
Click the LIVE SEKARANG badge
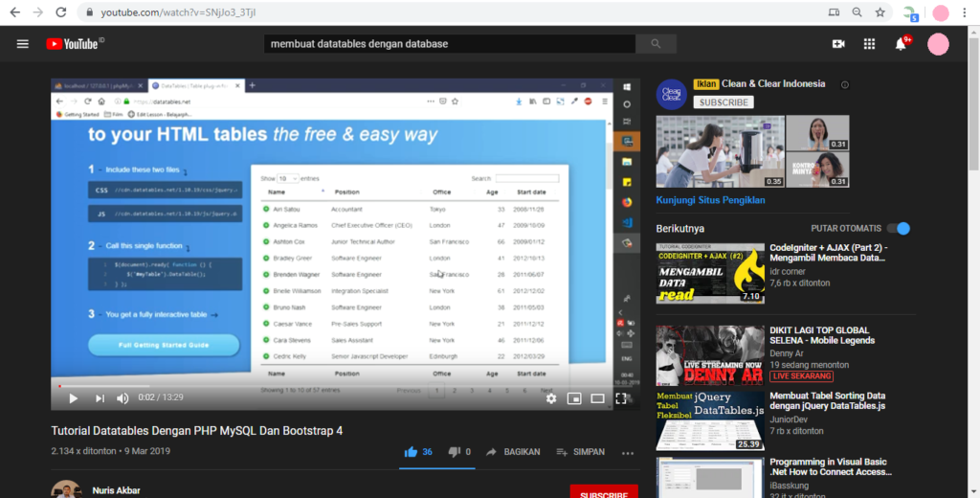801,376
